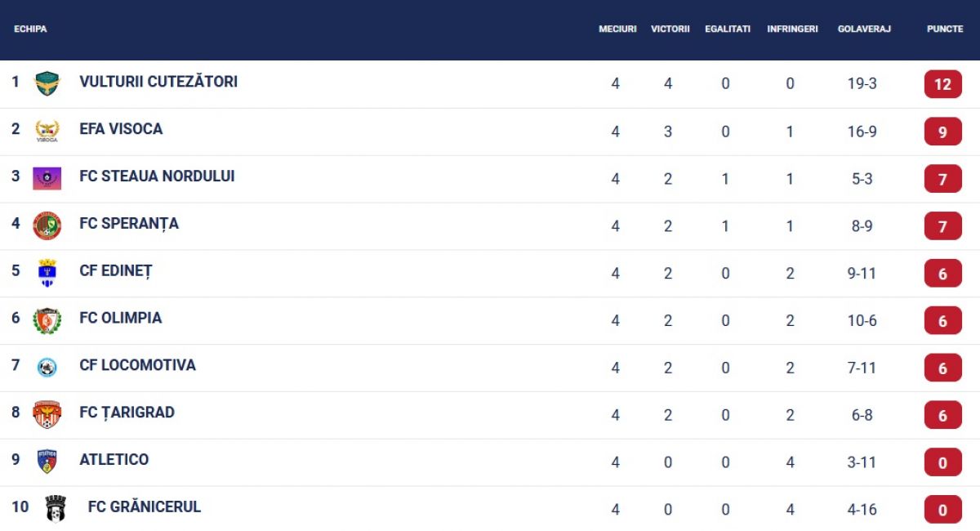Click the red 9 points badge
Image resolution: width=980 pixels, height=531 pixels.
(x=943, y=132)
